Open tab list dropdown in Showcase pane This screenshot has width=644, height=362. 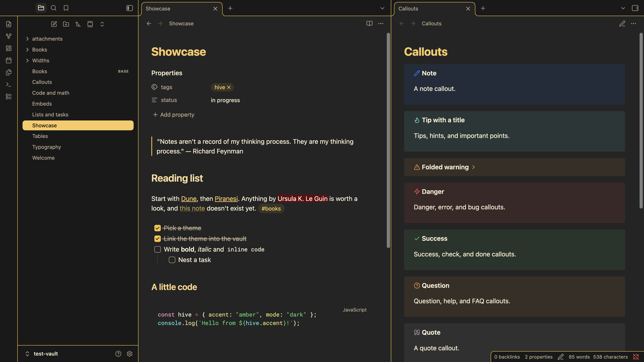point(382,8)
